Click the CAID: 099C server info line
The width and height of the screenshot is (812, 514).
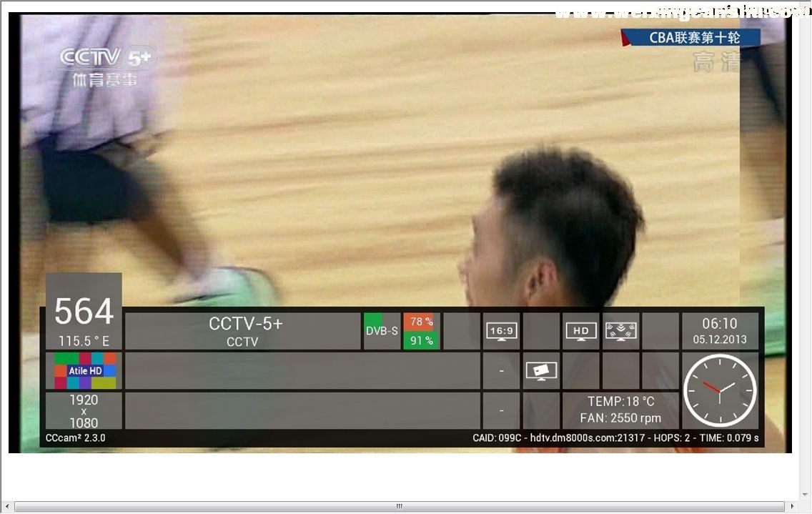click(x=615, y=438)
